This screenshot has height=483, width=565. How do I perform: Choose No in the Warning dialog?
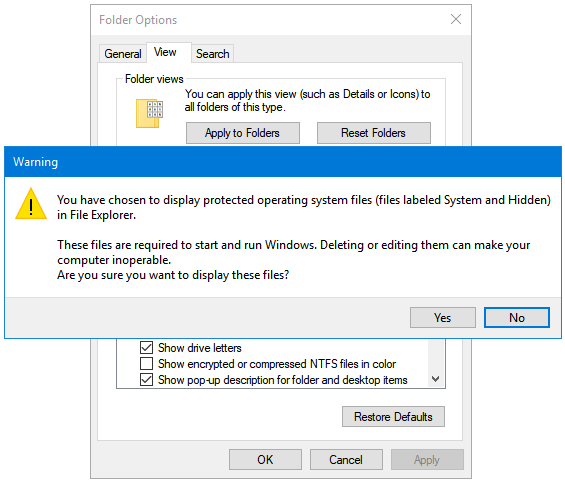517,318
